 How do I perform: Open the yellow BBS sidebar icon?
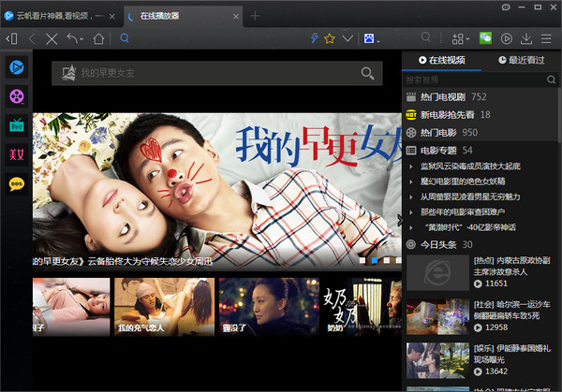point(17,182)
